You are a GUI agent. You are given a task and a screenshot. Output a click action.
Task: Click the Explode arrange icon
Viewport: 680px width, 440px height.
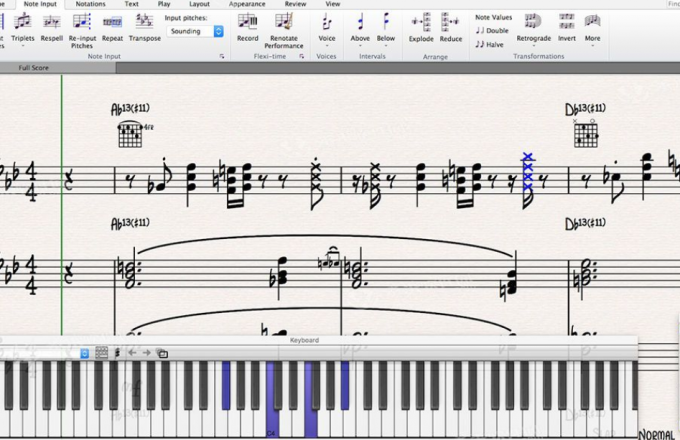(421, 21)
